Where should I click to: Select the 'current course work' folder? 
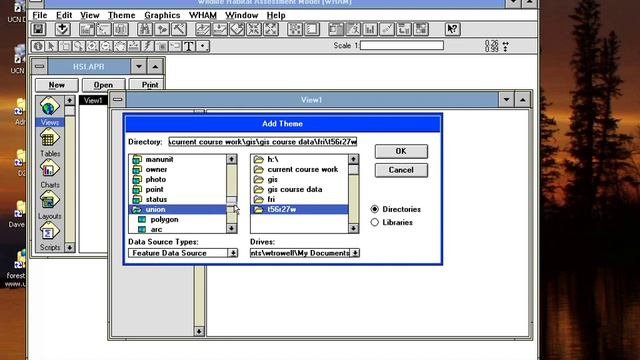pos(302,169)
